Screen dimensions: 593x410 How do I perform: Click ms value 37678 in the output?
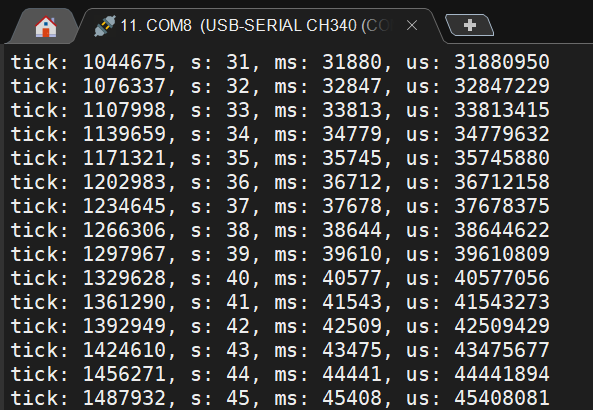coord(352,206)
